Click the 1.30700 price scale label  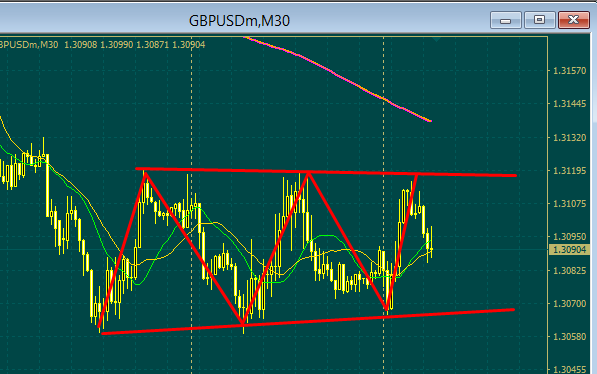click(570, 304)
